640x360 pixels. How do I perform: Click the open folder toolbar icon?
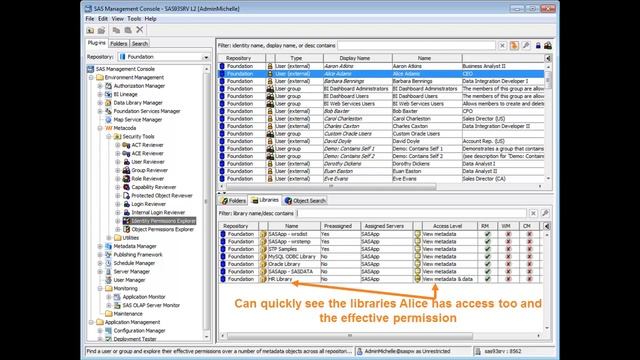point(101,30)
